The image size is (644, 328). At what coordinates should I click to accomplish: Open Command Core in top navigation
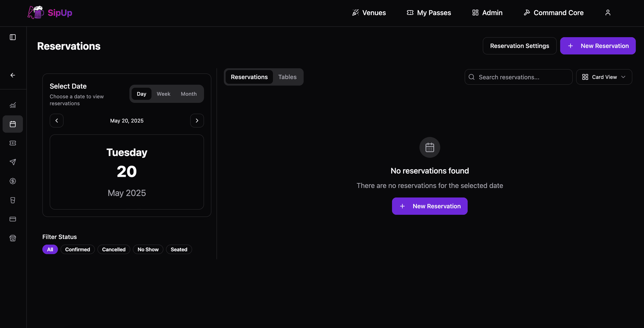click(553, 13)
